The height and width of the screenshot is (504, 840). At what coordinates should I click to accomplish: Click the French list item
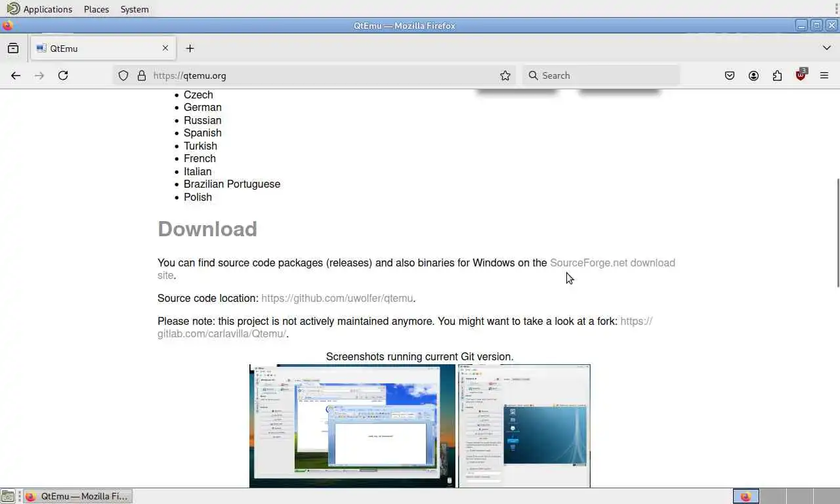tap(199, 158)
